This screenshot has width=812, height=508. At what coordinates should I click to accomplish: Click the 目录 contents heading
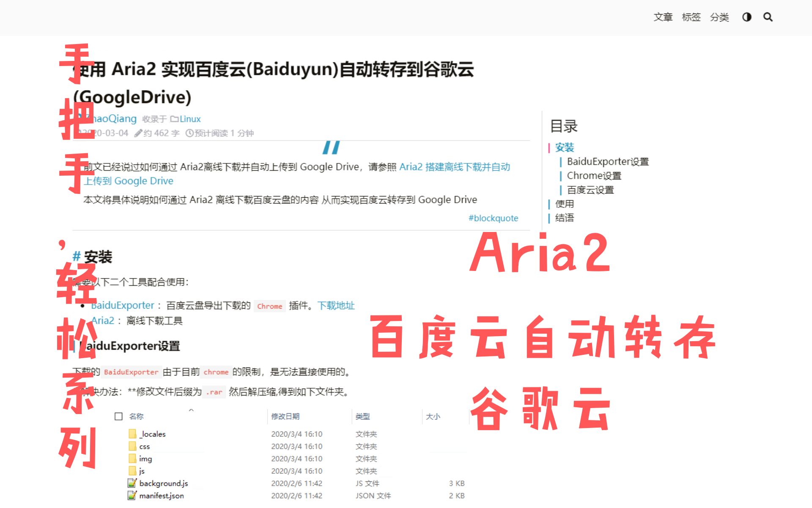pyautogui.click(x=564, y=126)
